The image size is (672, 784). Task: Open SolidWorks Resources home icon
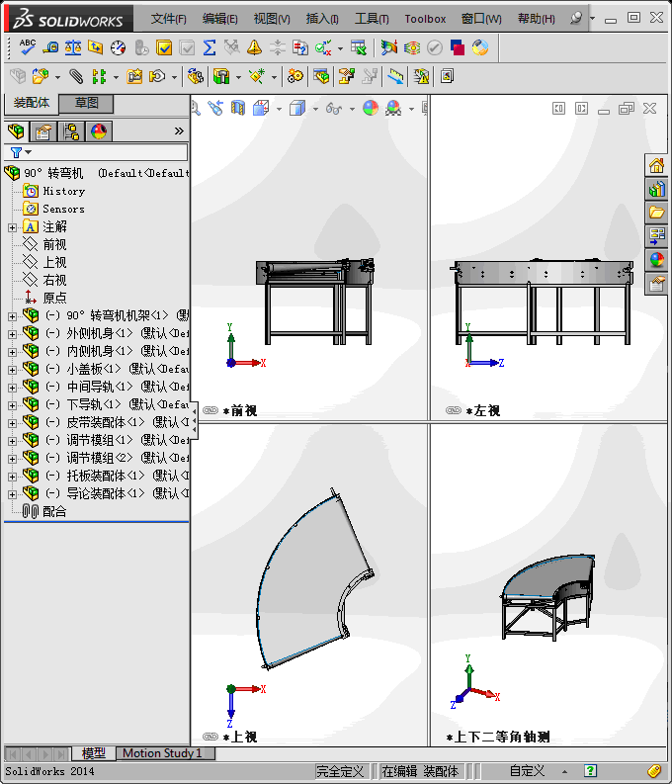pyautogui.click(x=656, y=165)
